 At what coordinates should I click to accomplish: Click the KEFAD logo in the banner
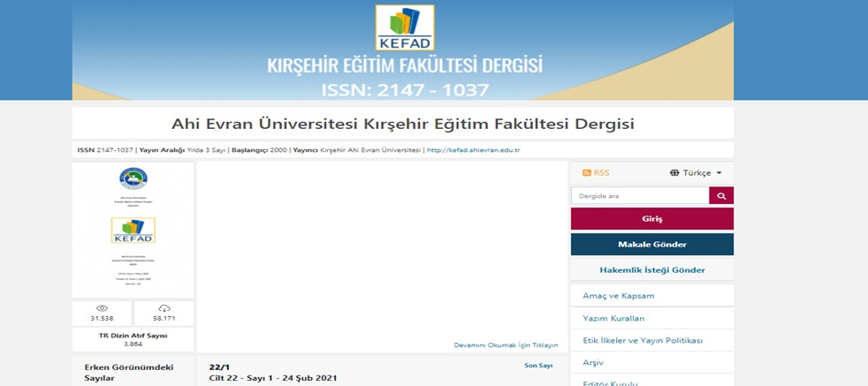[405, 27]
